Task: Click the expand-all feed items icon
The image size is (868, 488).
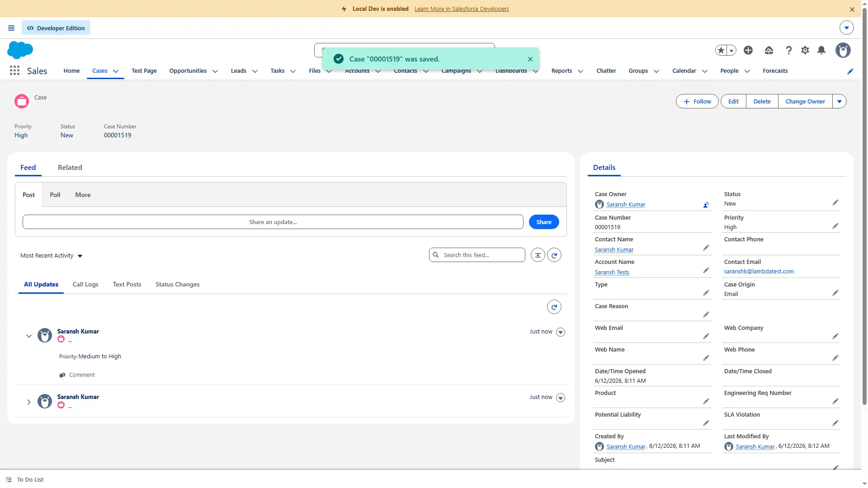Action: 538,255
